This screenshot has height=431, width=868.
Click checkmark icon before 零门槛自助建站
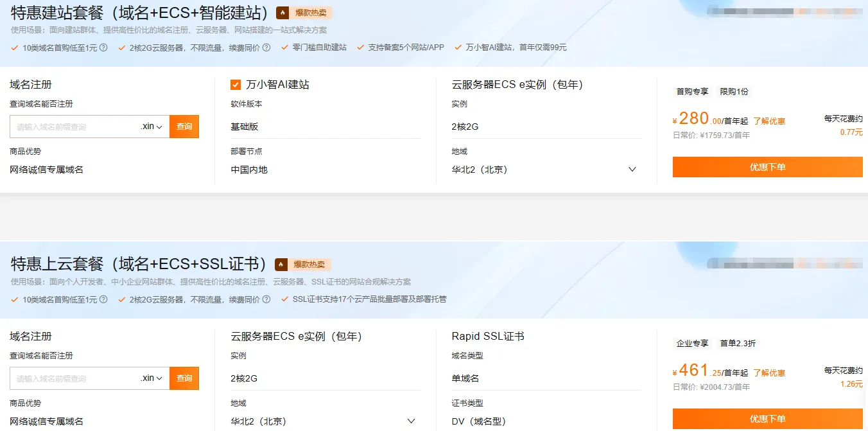coord(283,48)
